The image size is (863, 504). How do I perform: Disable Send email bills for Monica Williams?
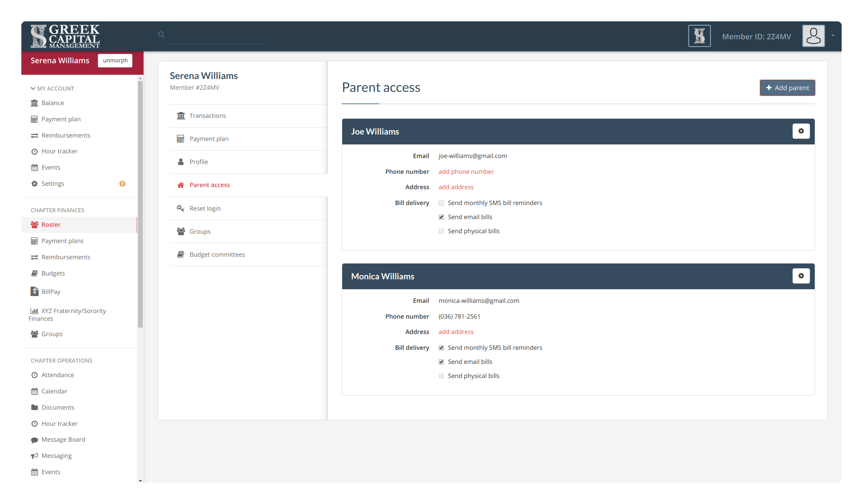442,361
